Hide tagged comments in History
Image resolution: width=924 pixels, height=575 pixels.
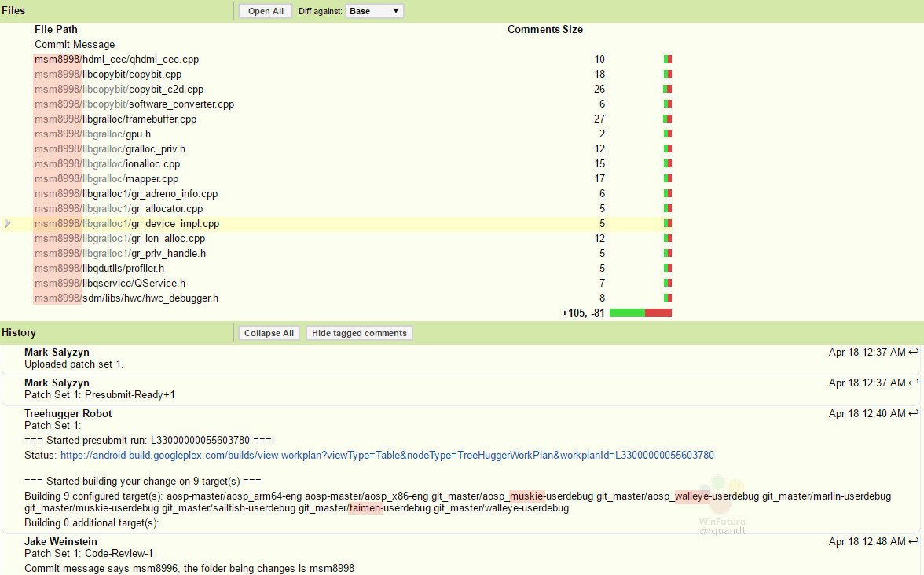tap(359, 333)
